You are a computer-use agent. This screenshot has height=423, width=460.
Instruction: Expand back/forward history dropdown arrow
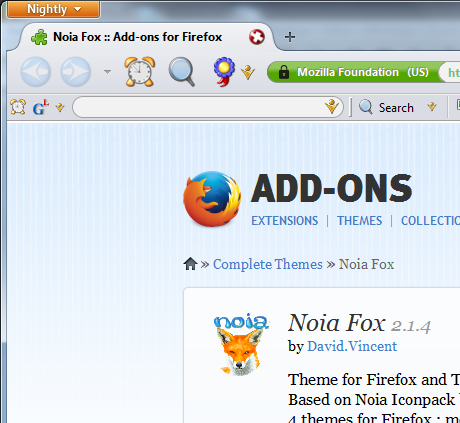(107, 71)
